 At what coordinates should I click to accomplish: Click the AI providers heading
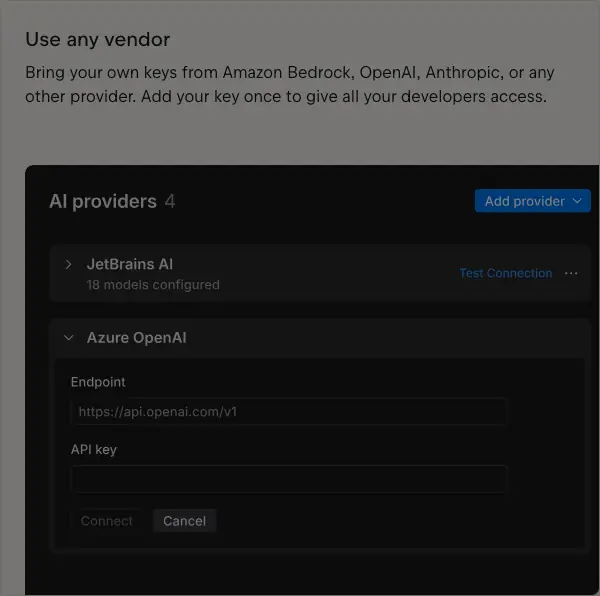(x=103, y=201)
